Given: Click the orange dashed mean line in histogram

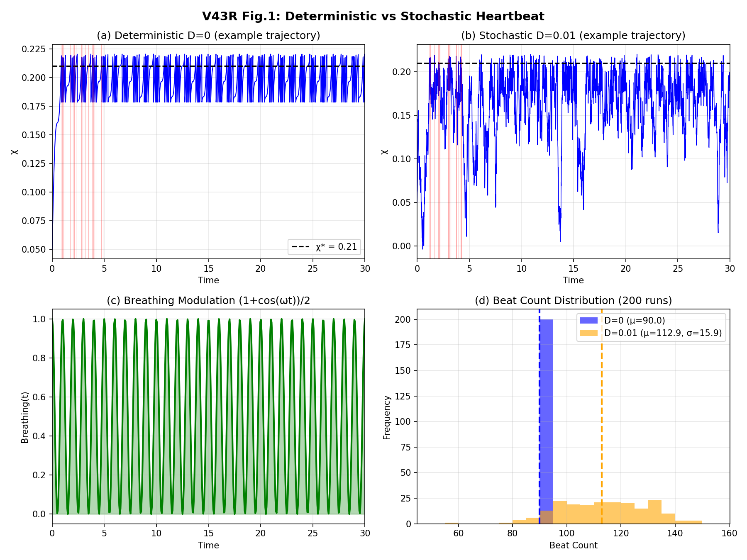Looking at the screenshot, I should (601, 415).
